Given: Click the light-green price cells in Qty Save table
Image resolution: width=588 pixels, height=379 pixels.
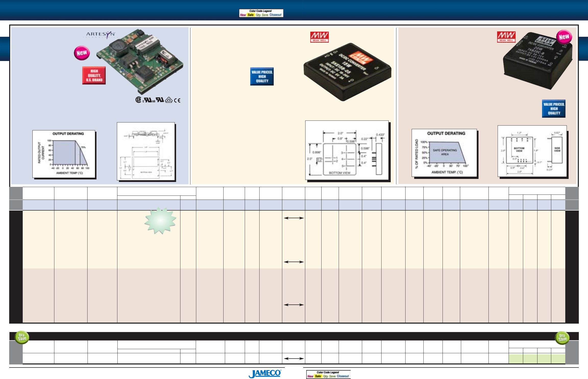Looking at the screenshot, I should (537, 359).
